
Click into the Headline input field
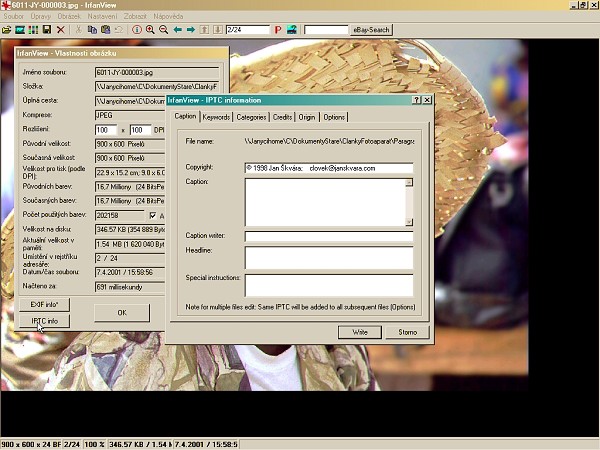click(x=328, y=257)
